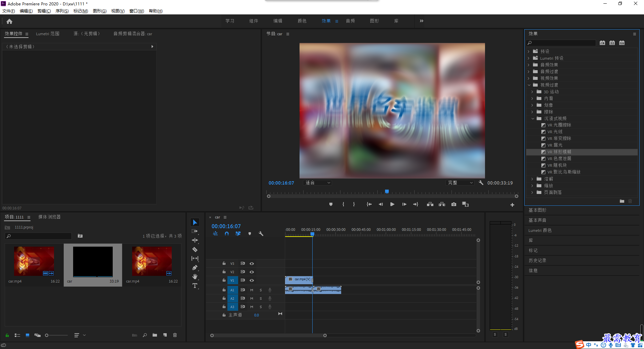This screenshot has width=644, height=349.
Task: Select the Ripple Edit tool
Action: coord(195,241)
